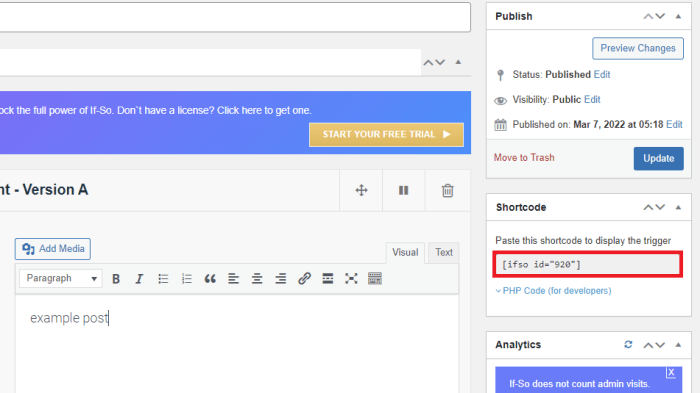Insert a bulleted list
The image size is (700, 393).
(163, 279)
